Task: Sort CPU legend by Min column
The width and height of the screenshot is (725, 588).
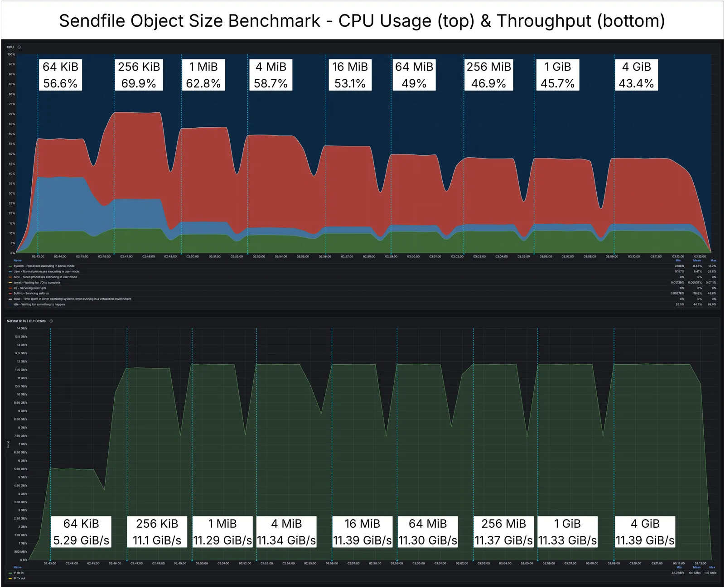Action: 678,260
